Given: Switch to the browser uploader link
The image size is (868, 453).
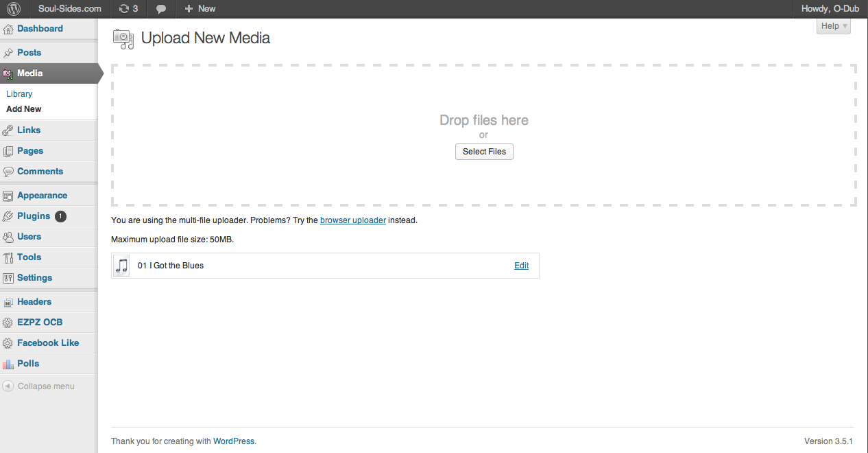Looking at the screenshot, I should tap(352, 220).
